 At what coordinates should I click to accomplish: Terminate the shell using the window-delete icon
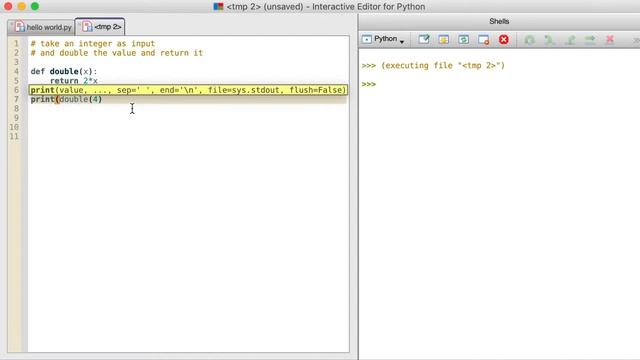pos(484,40)
